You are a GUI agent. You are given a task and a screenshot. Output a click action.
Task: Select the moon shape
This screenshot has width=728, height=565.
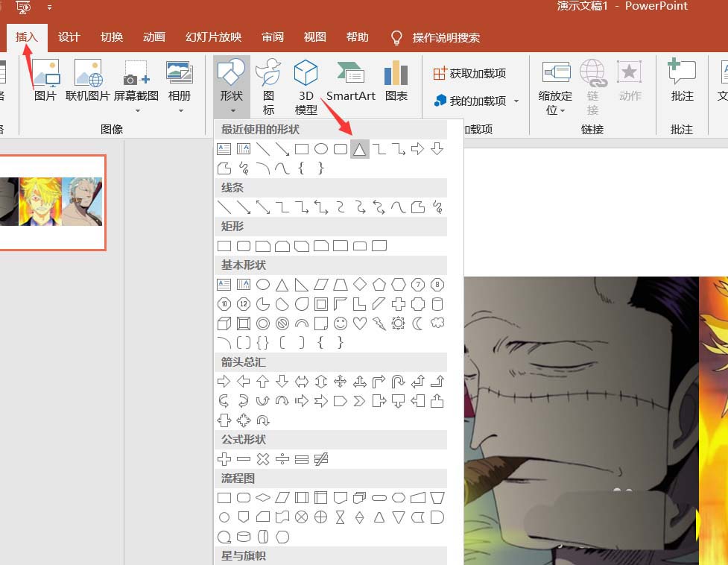click(417, 323)
